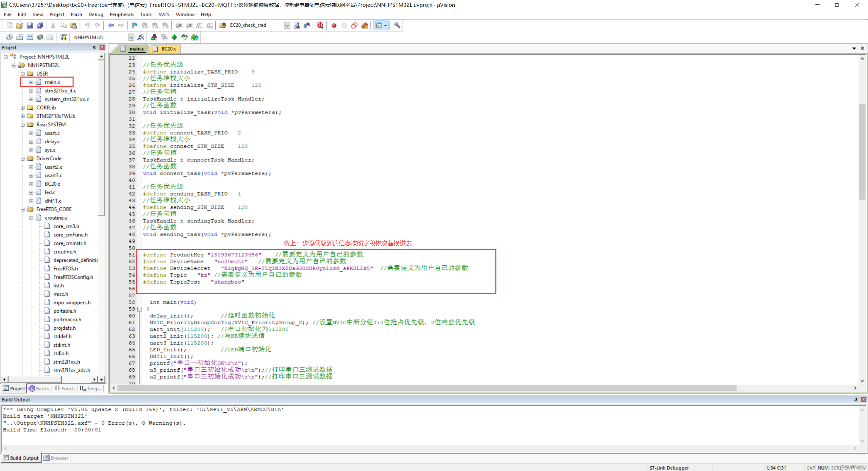
Task: Close the active editor tab with the X
Action: 863,48
